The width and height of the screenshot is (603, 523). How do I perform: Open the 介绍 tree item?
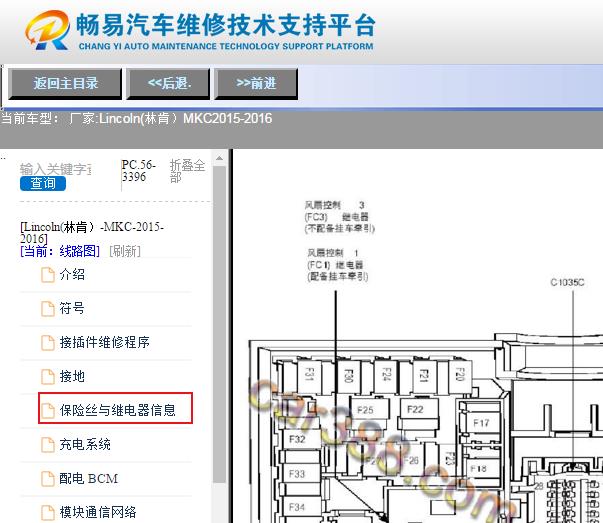pos(72,275)
